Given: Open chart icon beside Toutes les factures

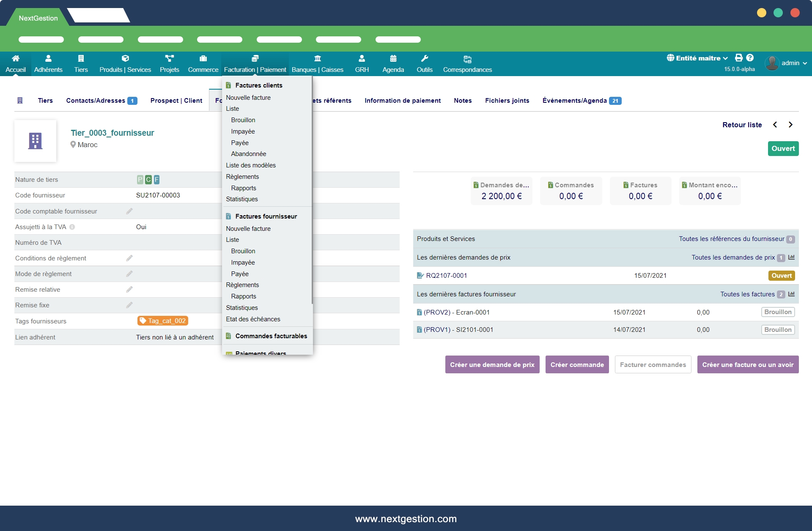Looking at the screenshot, I should pyautogui.click(x=791, y=294).
